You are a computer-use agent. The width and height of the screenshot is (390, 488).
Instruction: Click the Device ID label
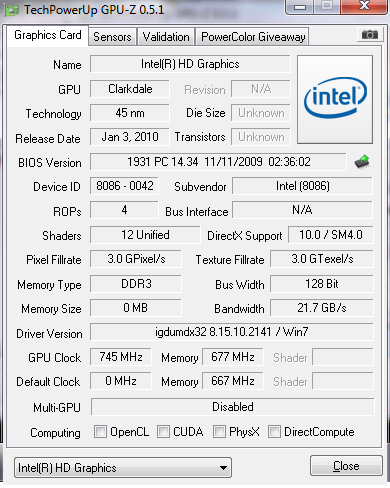point(57,187)
